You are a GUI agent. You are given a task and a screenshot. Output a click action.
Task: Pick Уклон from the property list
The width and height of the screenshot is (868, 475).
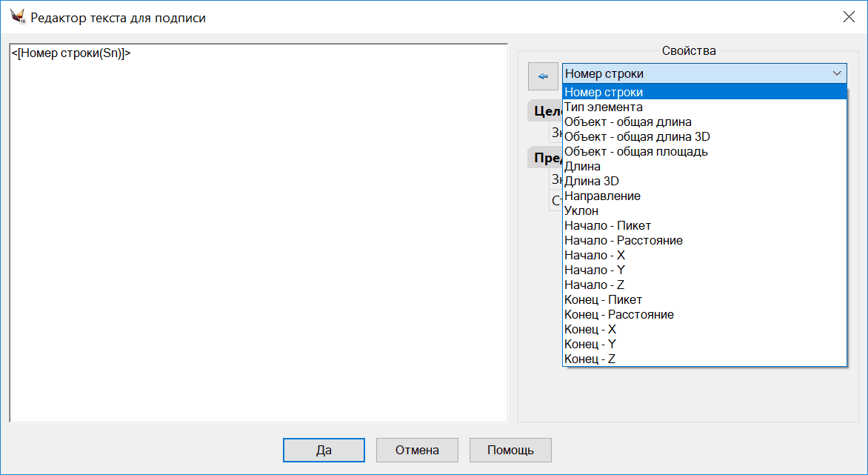coord(581,211)
